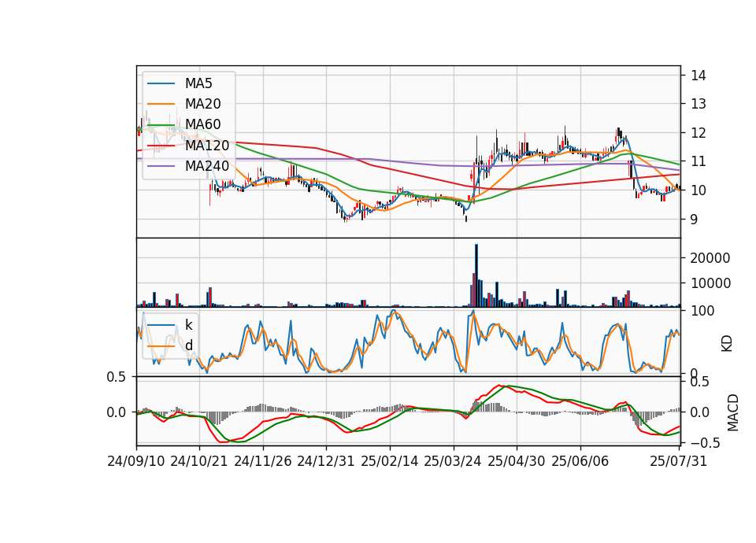Click the 24/09/10 date tick label
756x543 pixels.
click(136, 461)
